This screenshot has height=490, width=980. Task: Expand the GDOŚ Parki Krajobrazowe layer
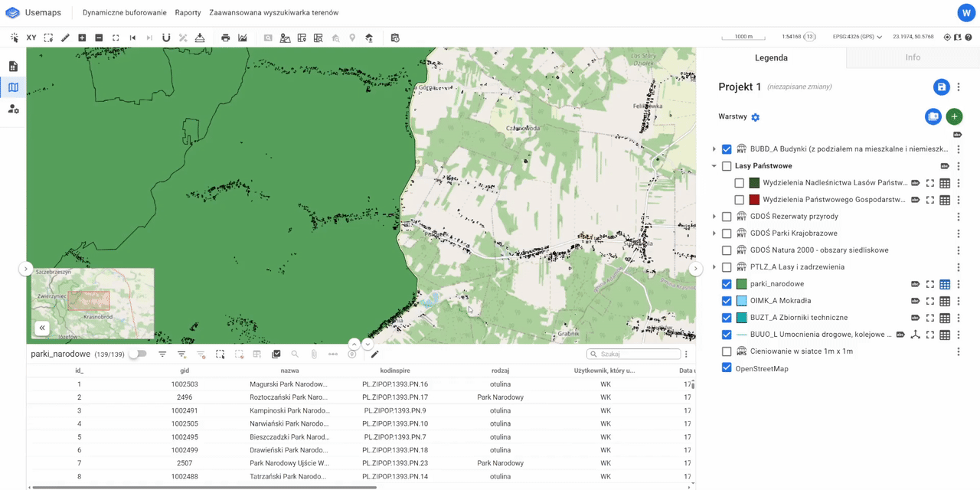point(714,234)
